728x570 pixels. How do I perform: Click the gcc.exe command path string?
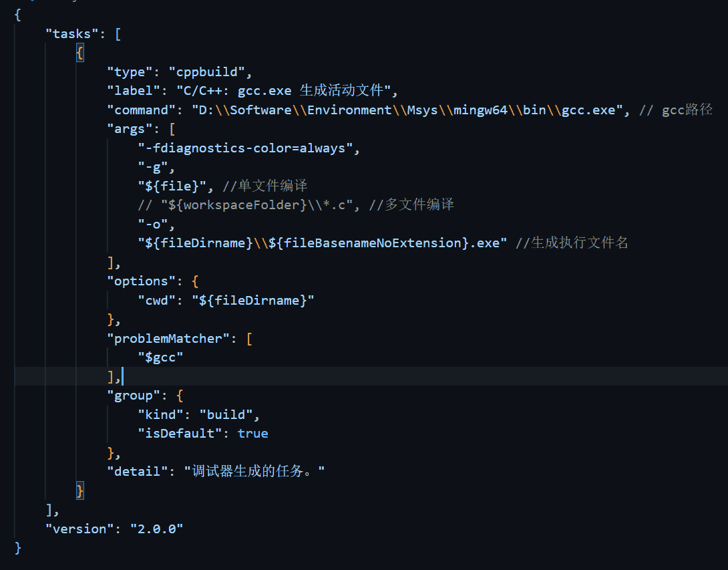[407, 110]
